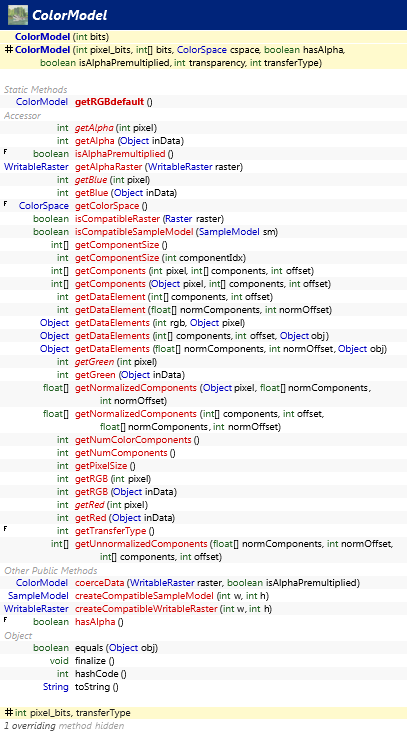Image resolution: width=407 pixels, height=732 pixels.
Task: Select getAlpha (int pixel) method
Action: (x=116, y=127)
